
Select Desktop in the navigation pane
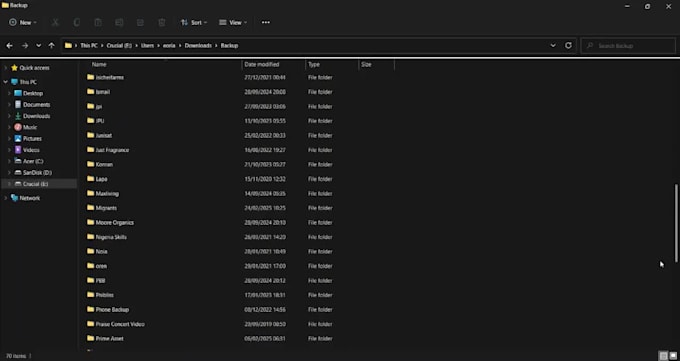33,93
